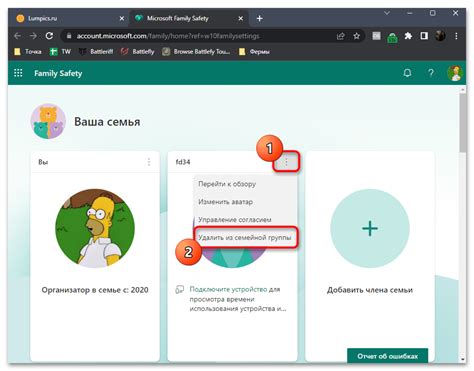The height and width of the screenshot is (371, 474).
Task: Click the Homer avatar on the Вы card
Action: click(x=95, y=228)
